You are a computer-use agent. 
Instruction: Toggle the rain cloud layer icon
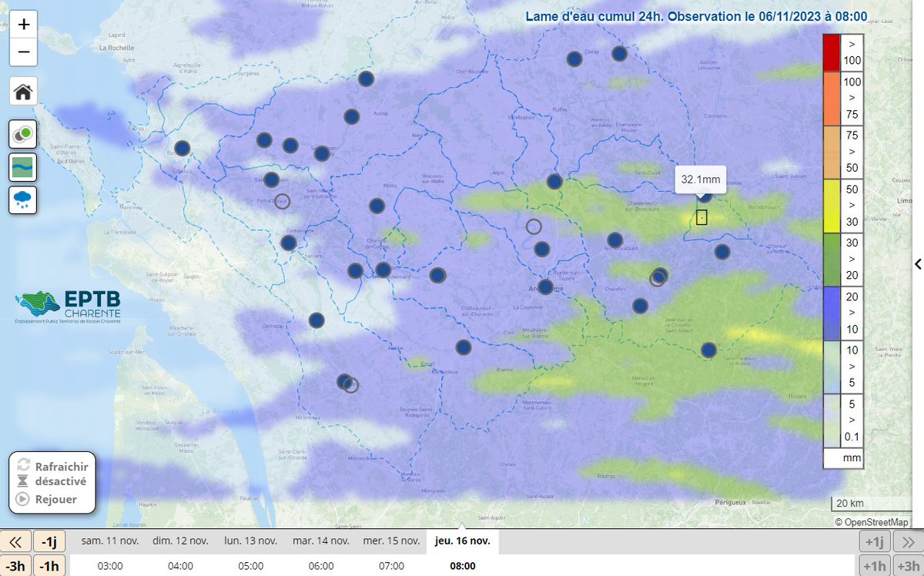click(24, 200)
